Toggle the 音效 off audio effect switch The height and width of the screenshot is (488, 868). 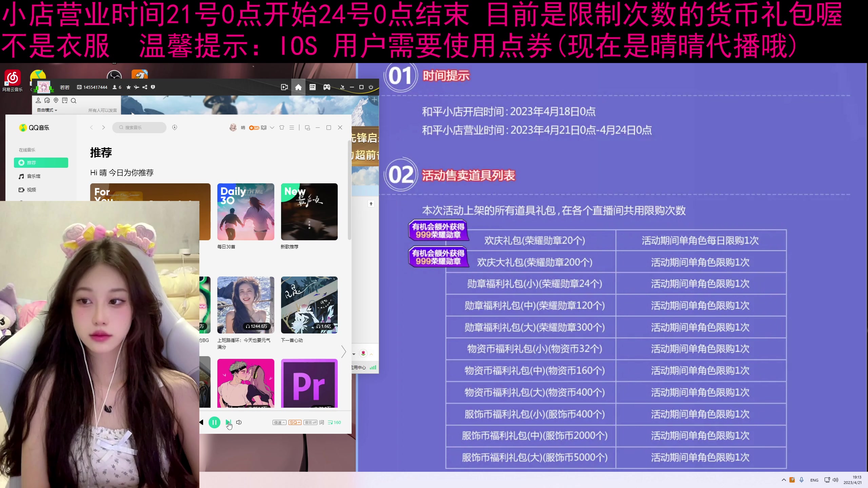pyautogui.click(x=310, y=423)
